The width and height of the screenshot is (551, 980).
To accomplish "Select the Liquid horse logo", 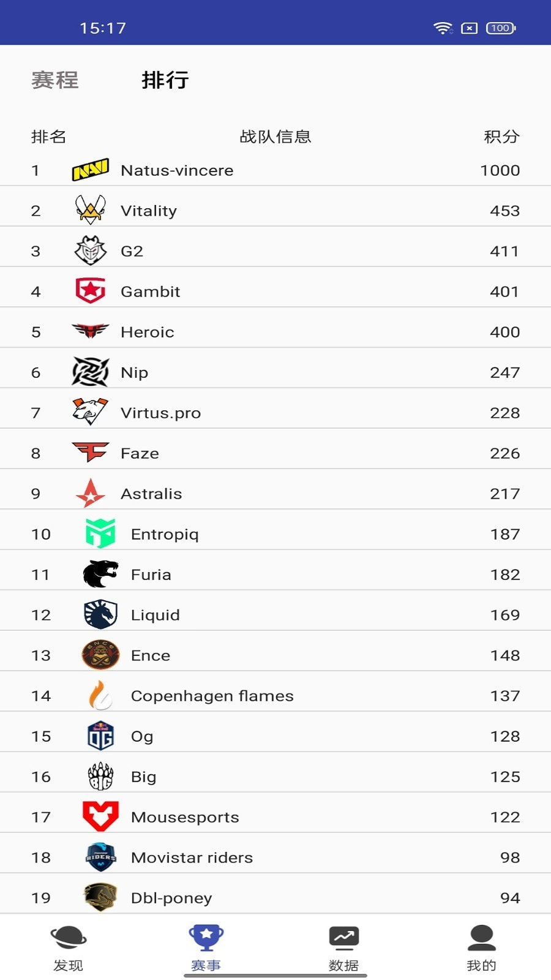I will click(x=100, y=614).
